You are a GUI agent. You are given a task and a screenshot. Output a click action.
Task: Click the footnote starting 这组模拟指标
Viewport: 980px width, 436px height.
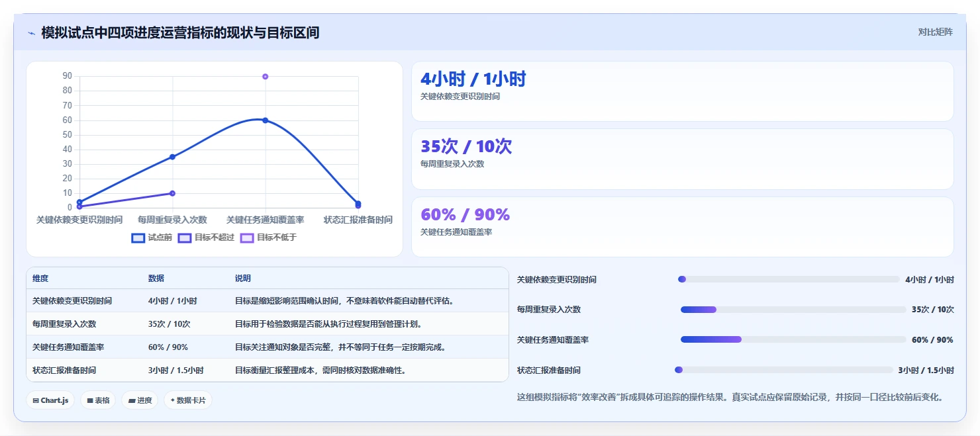tap(730, 397)
